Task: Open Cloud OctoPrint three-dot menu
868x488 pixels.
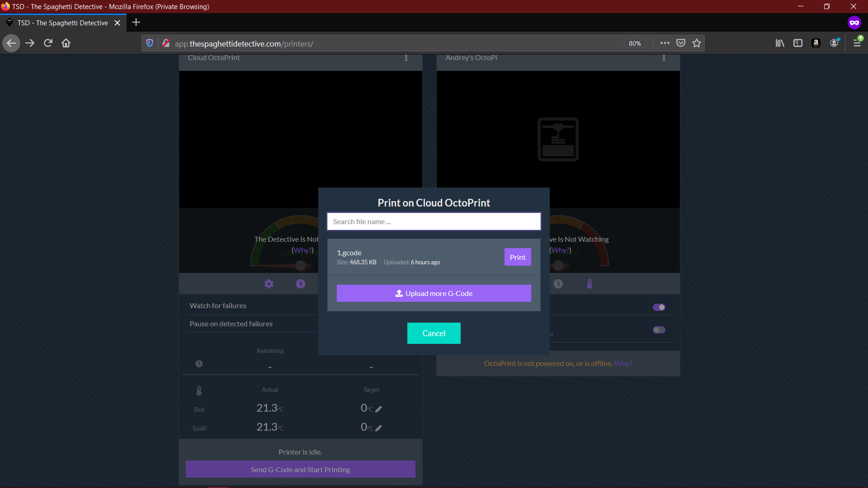Action: pyautogui.click(x=406, y=58)
